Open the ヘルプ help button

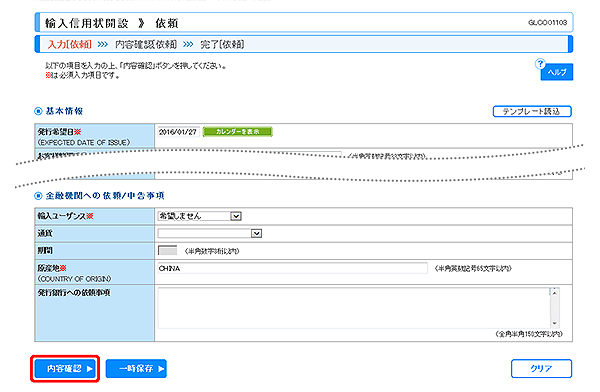(557, 72)
